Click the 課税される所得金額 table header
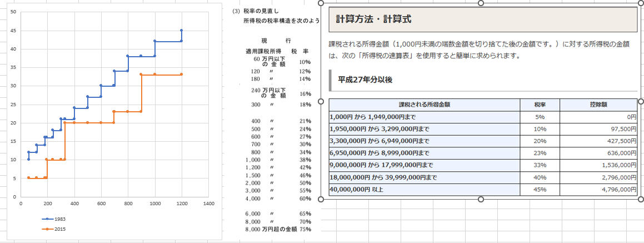644x243 pixels. 425,105
